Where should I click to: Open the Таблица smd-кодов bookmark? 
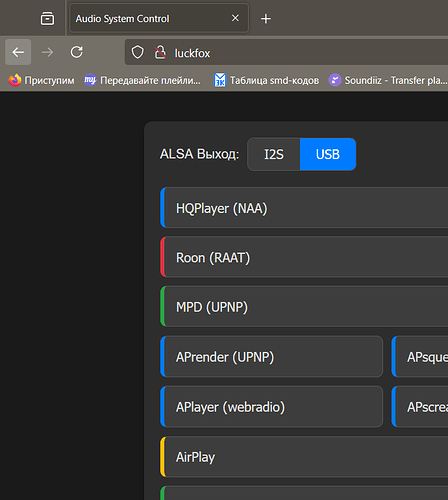266,80
